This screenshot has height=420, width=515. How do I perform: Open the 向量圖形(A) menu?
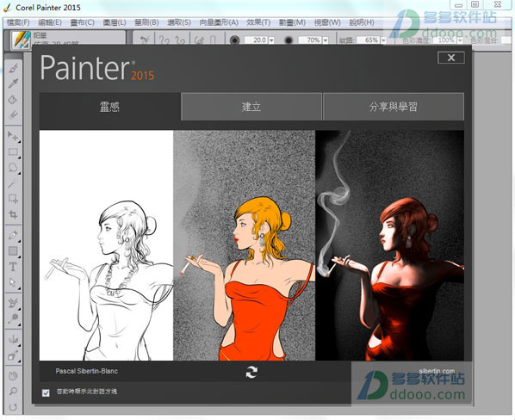click(219, 22)
